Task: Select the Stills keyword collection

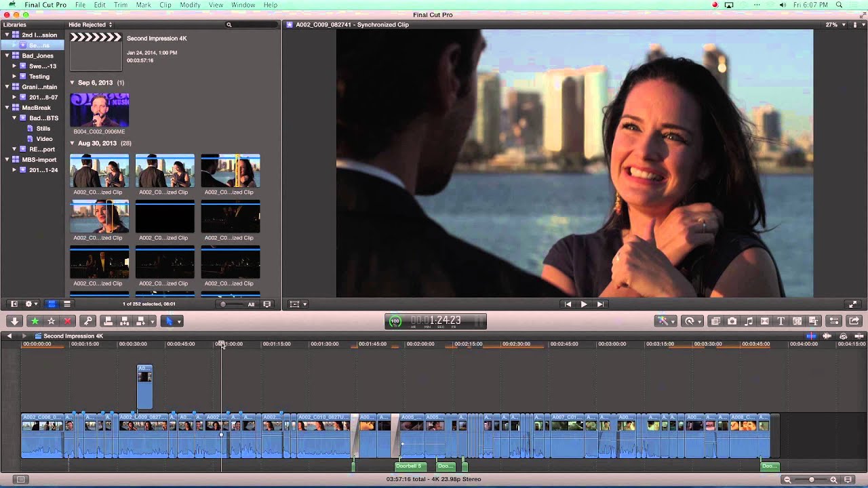Action: coord(43,128)
